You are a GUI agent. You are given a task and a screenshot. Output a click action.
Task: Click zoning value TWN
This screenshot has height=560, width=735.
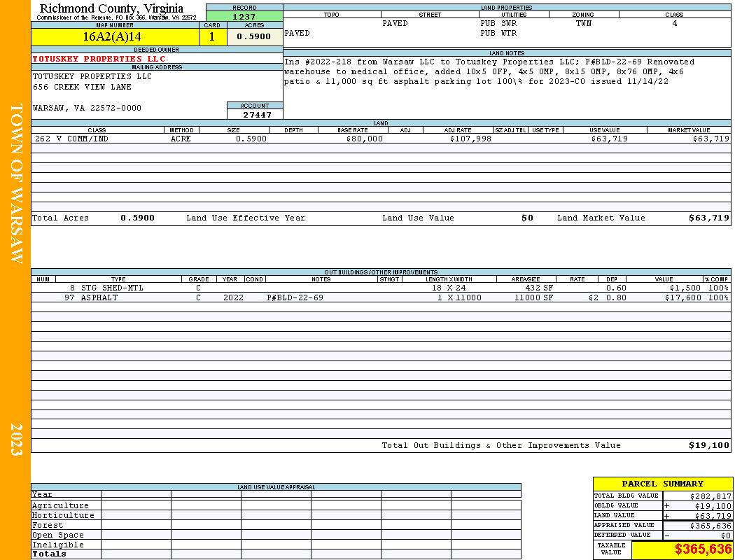pyautogui.click(x=584, y=23)
